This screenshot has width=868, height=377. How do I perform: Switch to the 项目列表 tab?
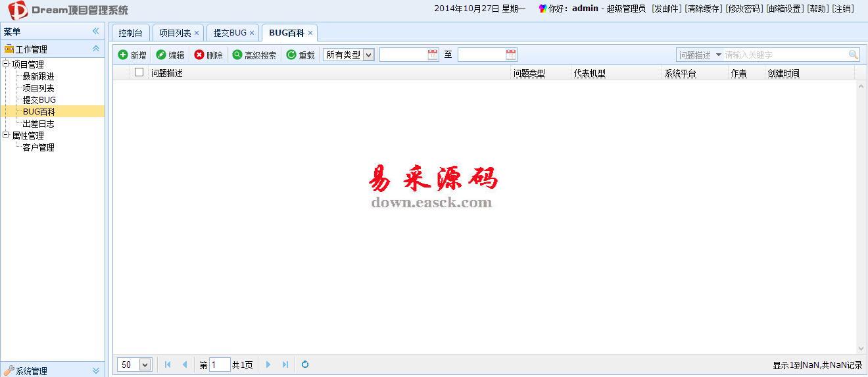tap(175, 33)
